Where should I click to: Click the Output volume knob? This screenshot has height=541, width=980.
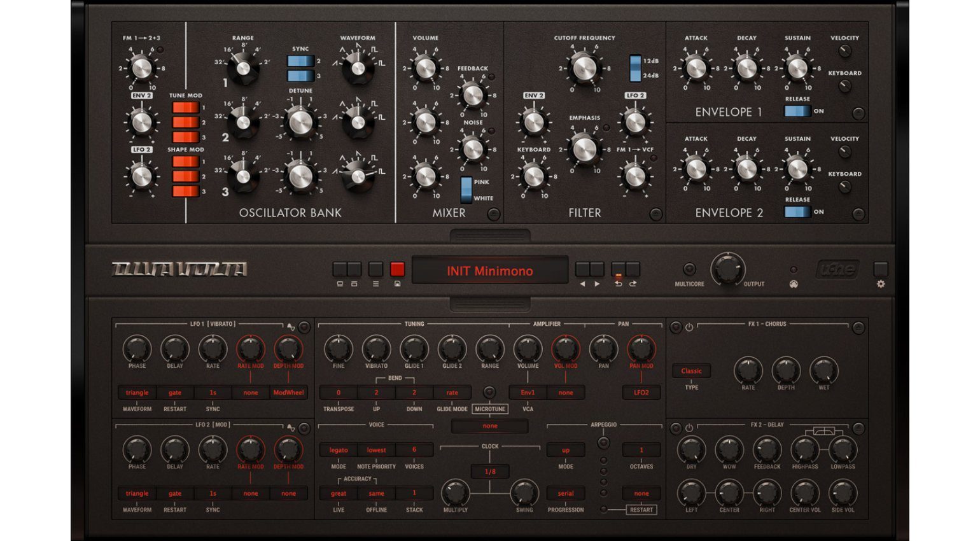tap(727, 269)
